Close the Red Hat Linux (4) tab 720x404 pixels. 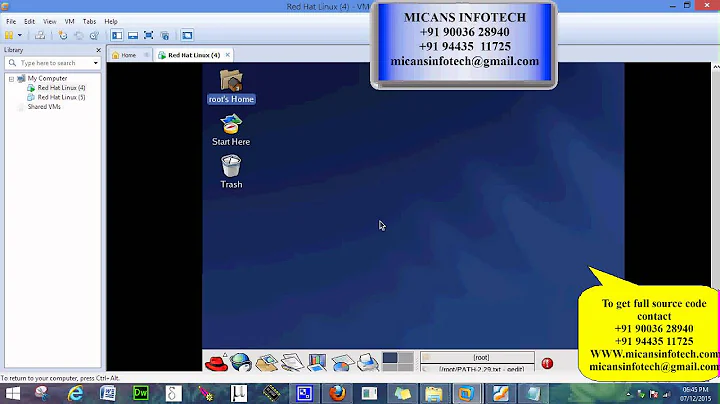(x=227, y=55)
